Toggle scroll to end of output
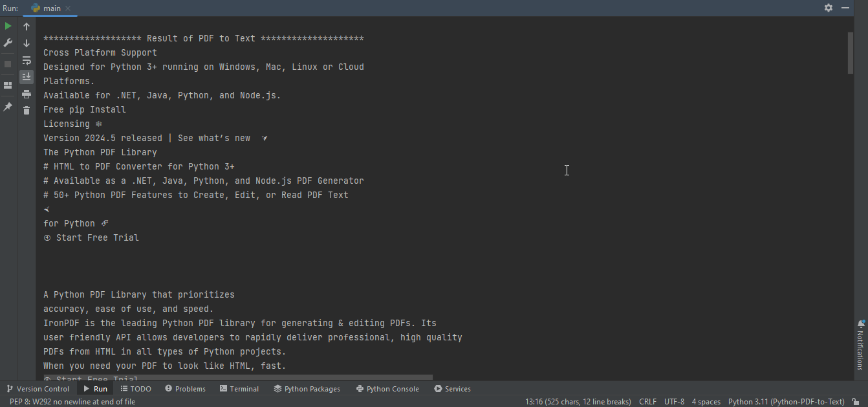This screenshot has width=868, height=407. (x=27, y=77)
